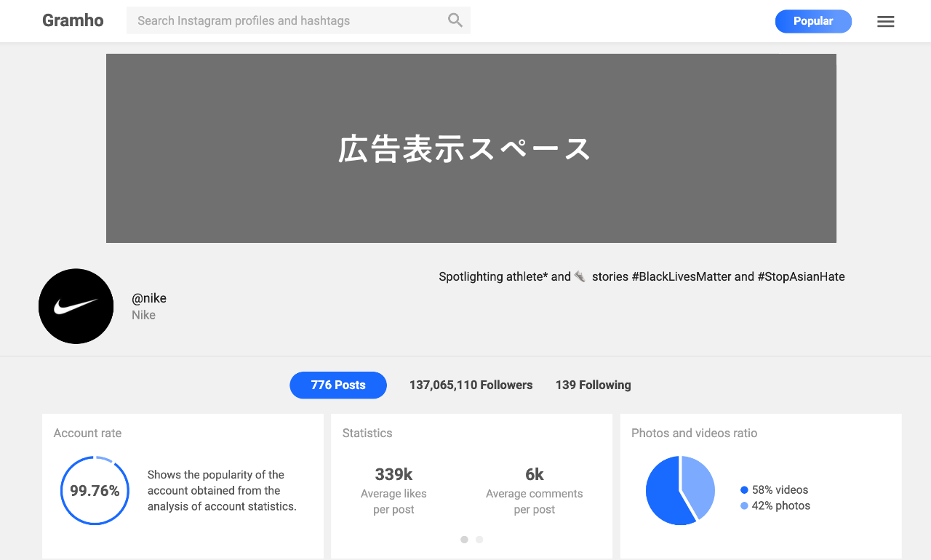This screenshot has width=931, height=560.
Task: Switch to the Following count section
Action: coord(593,385)
